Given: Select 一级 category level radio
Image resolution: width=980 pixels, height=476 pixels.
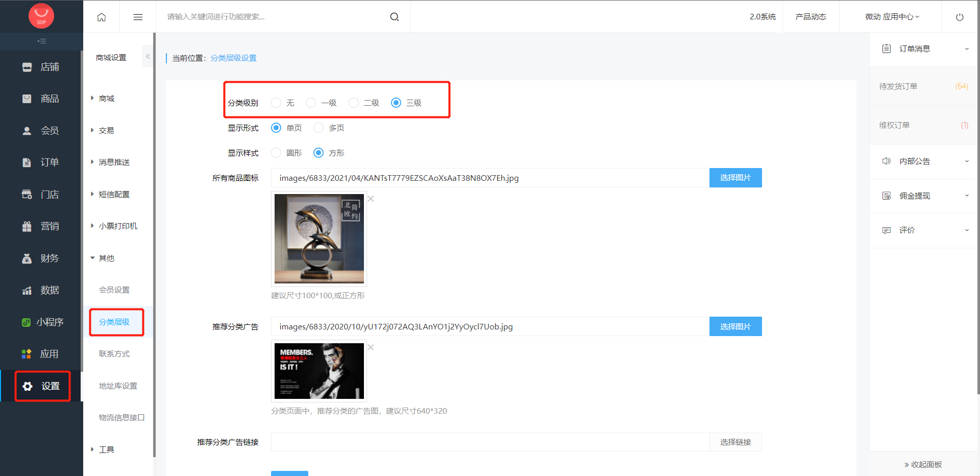Looking at the screenshot, I should (x=311, y=103).
